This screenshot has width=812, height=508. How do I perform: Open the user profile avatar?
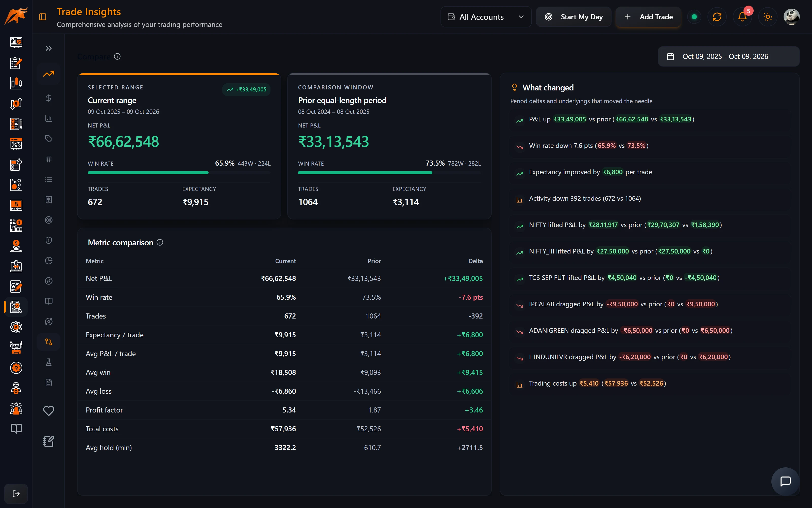(791, 17)
